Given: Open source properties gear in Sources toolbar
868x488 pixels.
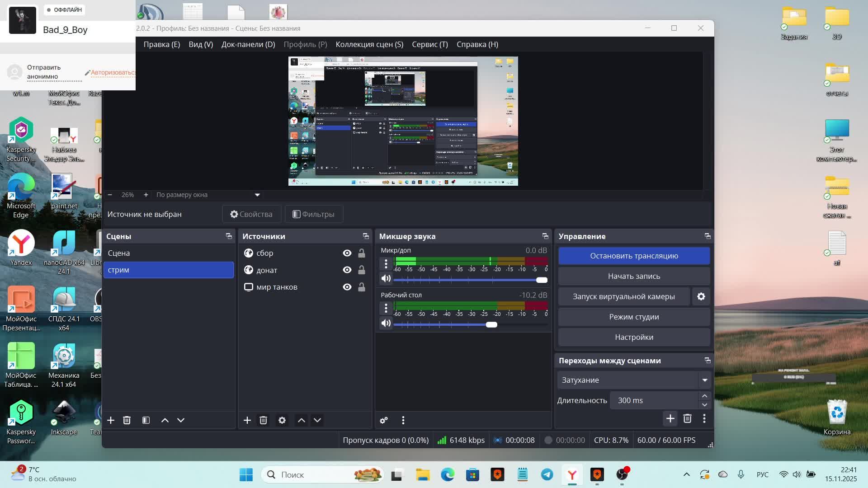Looking at the screenshot, I should click(282, 420).
